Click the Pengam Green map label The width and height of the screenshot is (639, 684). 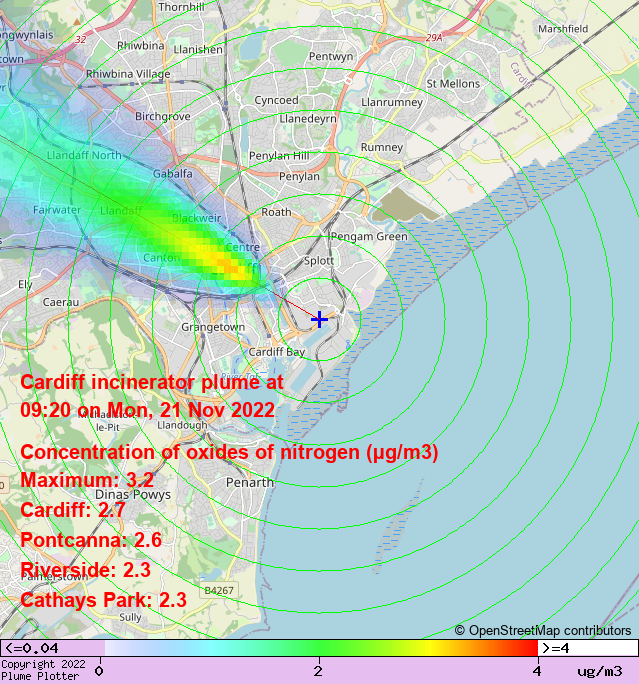(369, 236)
